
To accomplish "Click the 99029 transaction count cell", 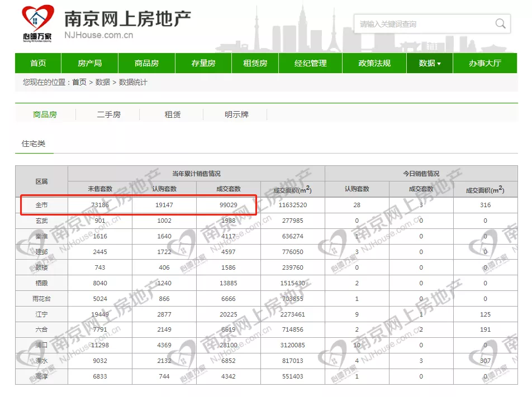I will 229,205.
